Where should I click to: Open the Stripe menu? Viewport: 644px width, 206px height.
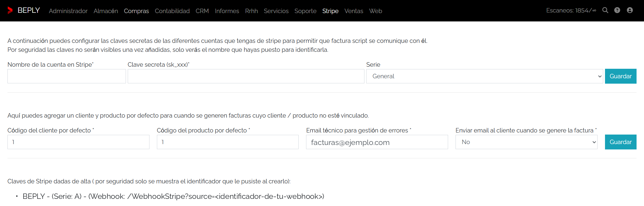pyautogui.click(x=330, y=11)
